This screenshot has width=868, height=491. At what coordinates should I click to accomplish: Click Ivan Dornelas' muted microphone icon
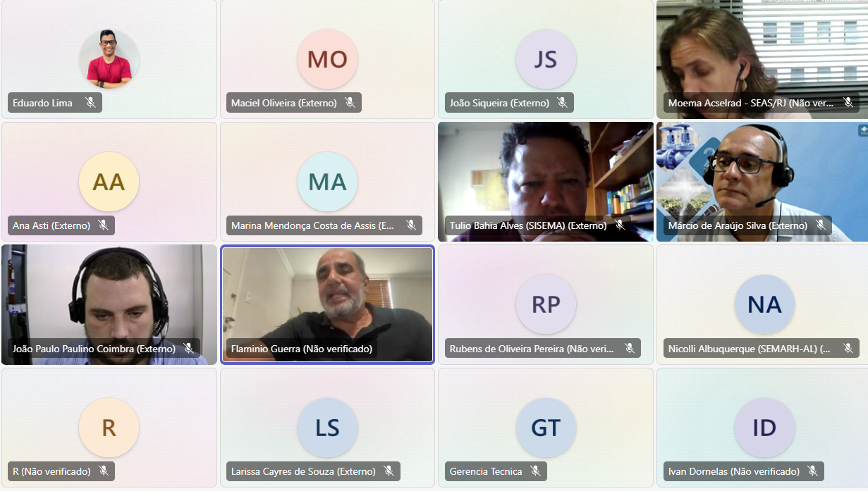(812, 471)
